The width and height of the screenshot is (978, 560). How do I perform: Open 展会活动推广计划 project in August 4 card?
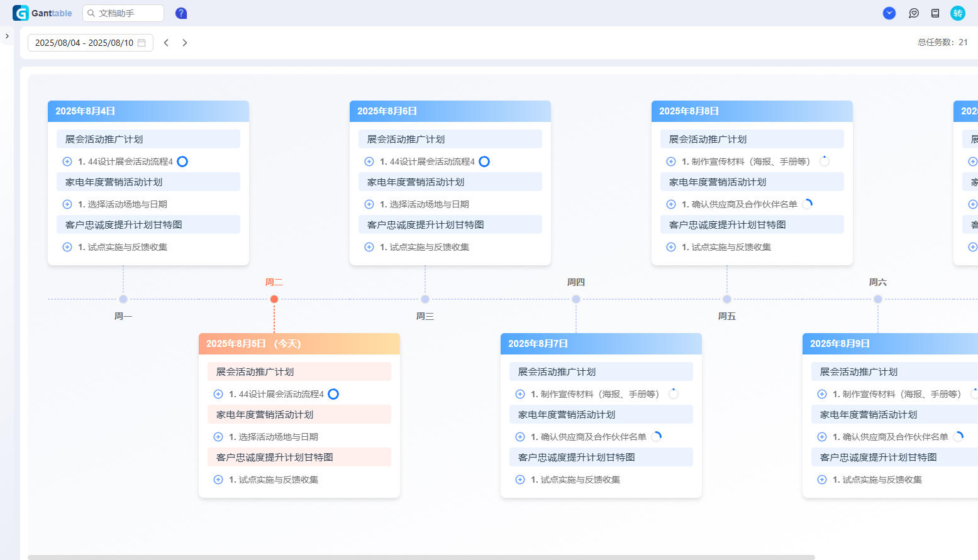click(x=148, y=139)
